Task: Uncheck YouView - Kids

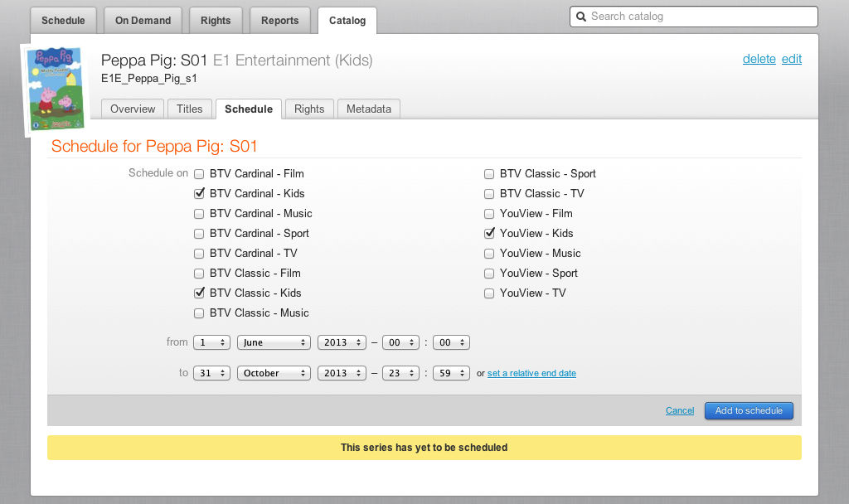Action: (x=489, y=233)
